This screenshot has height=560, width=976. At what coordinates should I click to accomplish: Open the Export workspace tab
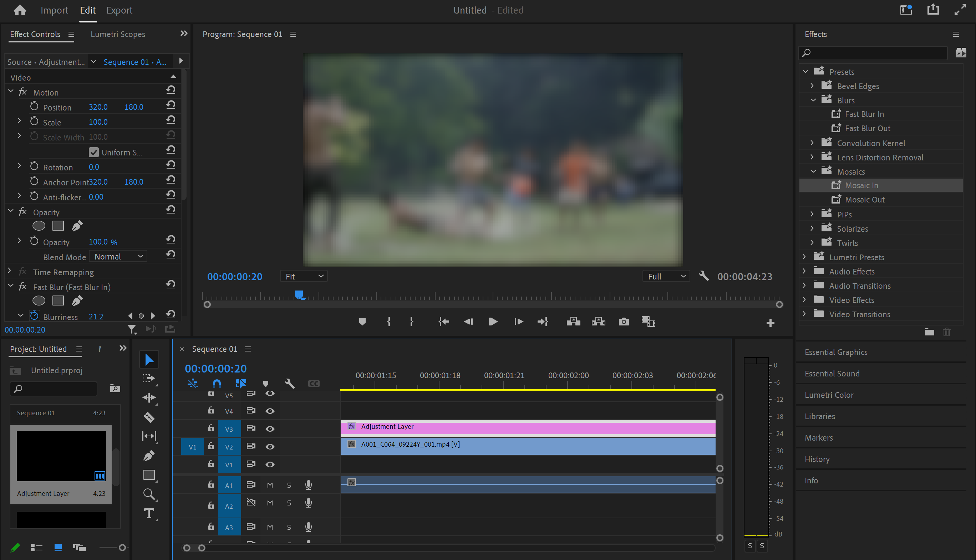tap(119, 10)
